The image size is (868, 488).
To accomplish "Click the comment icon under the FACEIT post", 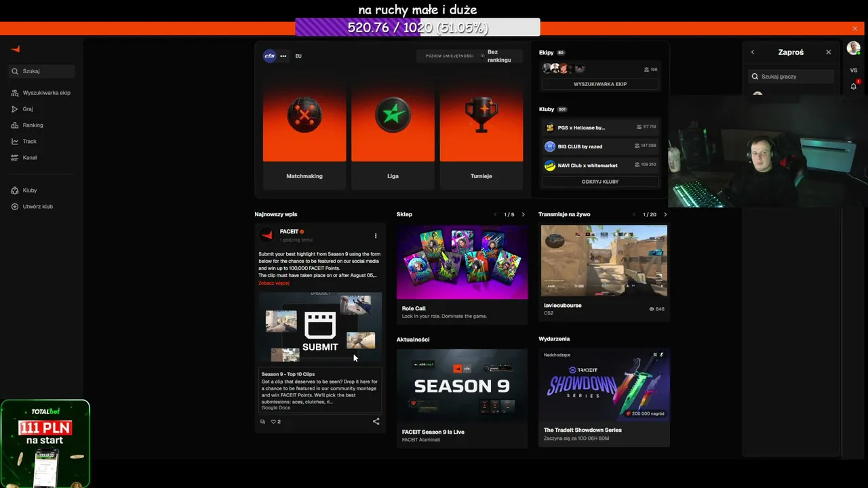I will [263, 422].
